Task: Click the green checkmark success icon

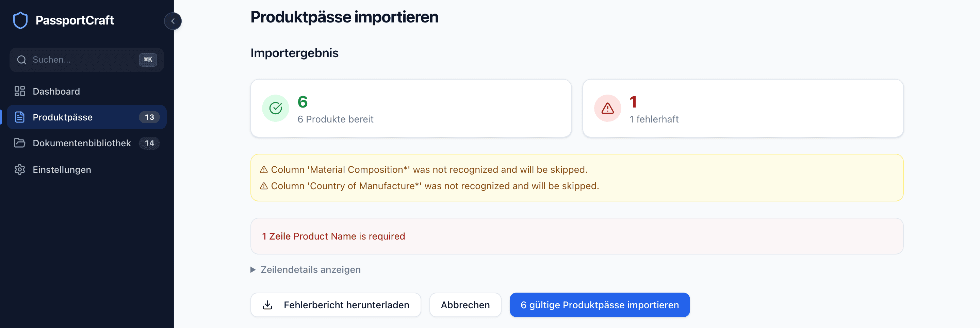Action: [275, 109]
